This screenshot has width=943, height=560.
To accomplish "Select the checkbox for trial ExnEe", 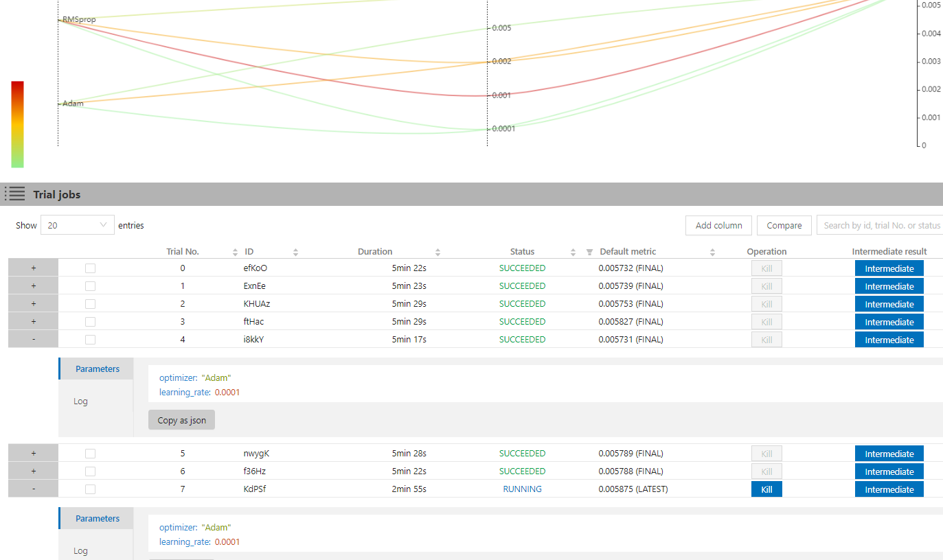I will tap(90, 286).
